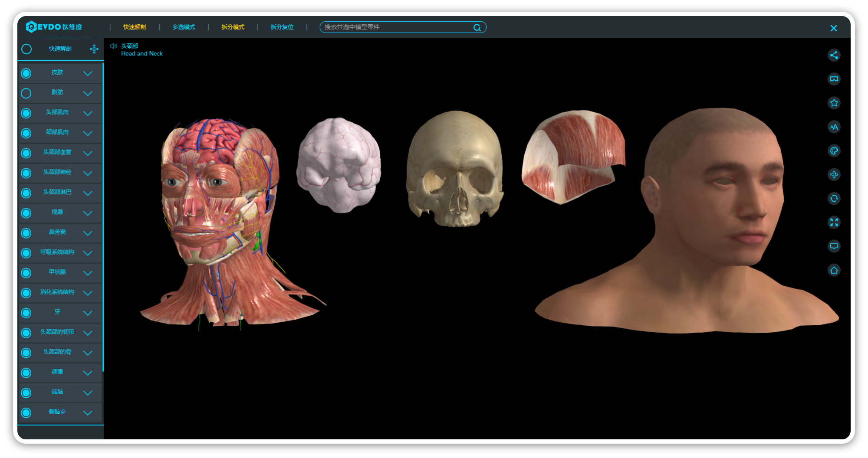Click the share icon on the right toolbar
This screenshot has width=868, height=458.
[834, 55]
